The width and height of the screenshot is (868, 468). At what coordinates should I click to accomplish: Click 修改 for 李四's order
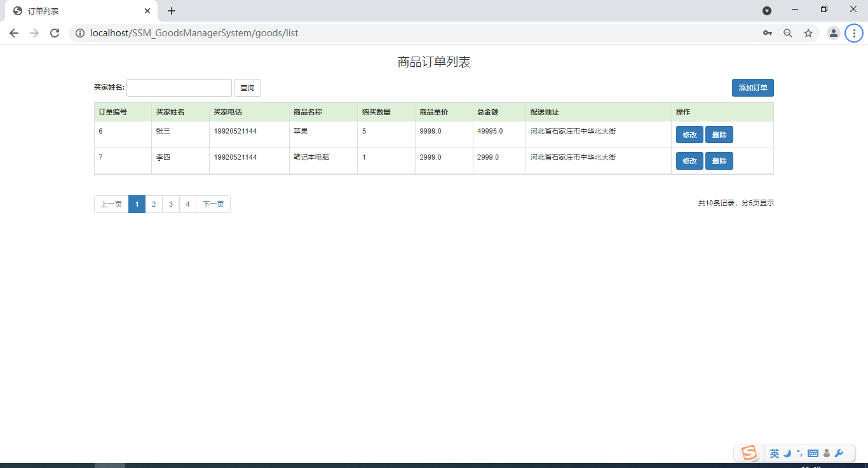[x=689, y=161]
